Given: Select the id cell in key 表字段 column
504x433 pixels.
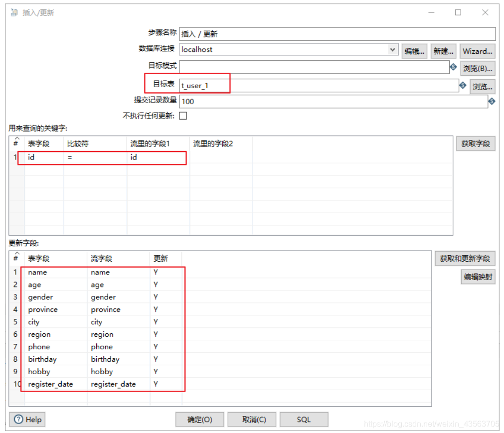Looking at the screenshot, I should pos(44,157).
